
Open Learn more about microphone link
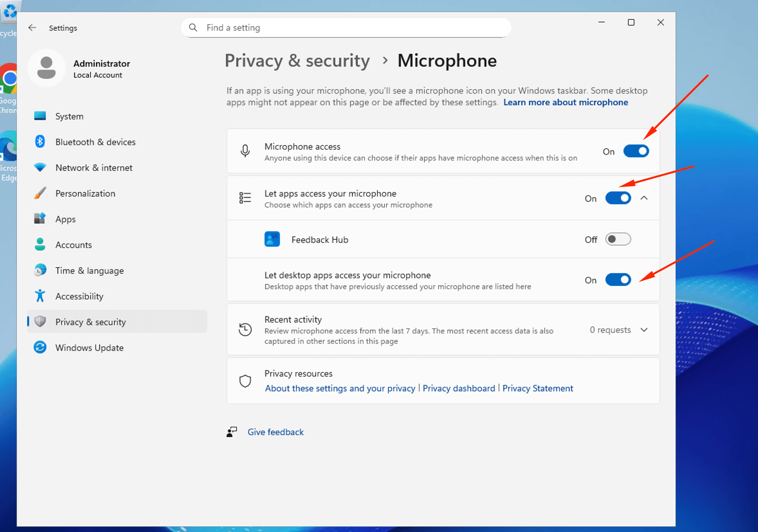click(x=566, y=102)
